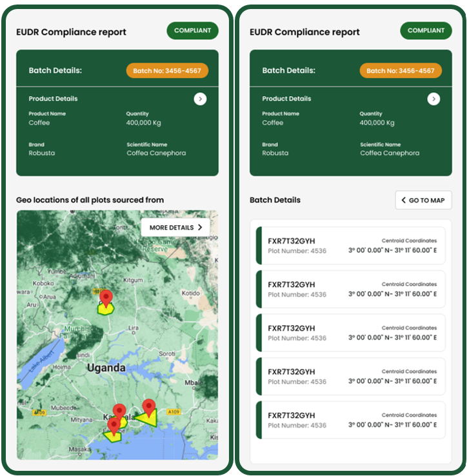
Task: Click the Hoima label on the map
Action: click(62, 367)
